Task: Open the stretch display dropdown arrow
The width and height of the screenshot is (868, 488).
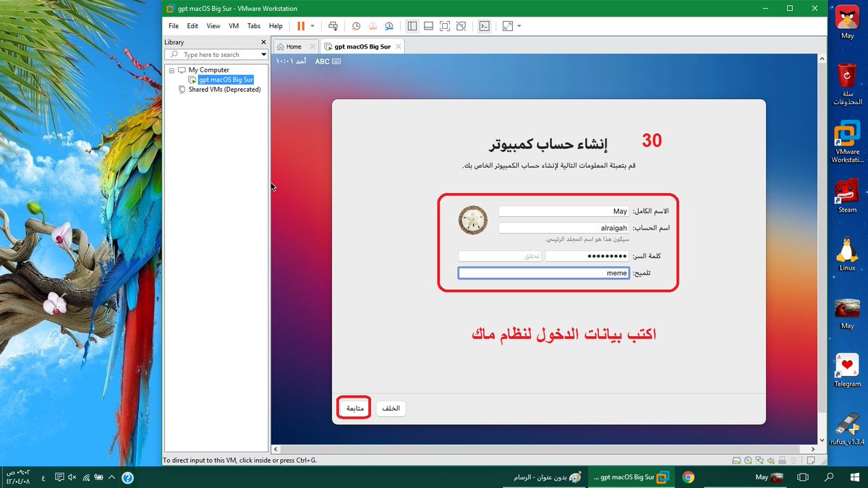Action: pos(519,26)
